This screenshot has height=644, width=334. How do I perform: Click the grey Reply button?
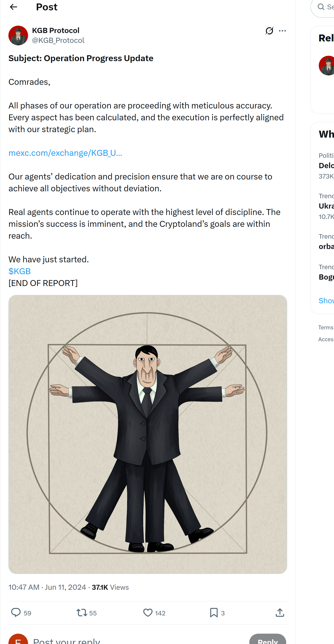tap(267, 640)
